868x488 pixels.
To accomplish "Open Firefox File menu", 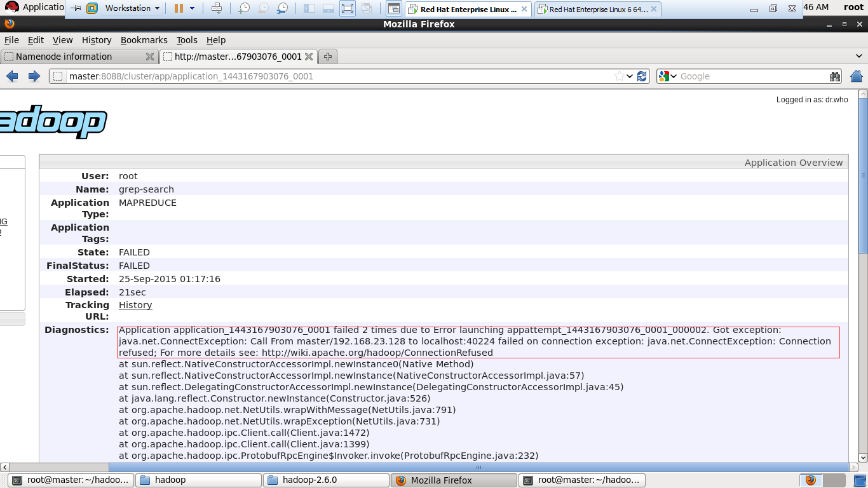I will [11, 40].
